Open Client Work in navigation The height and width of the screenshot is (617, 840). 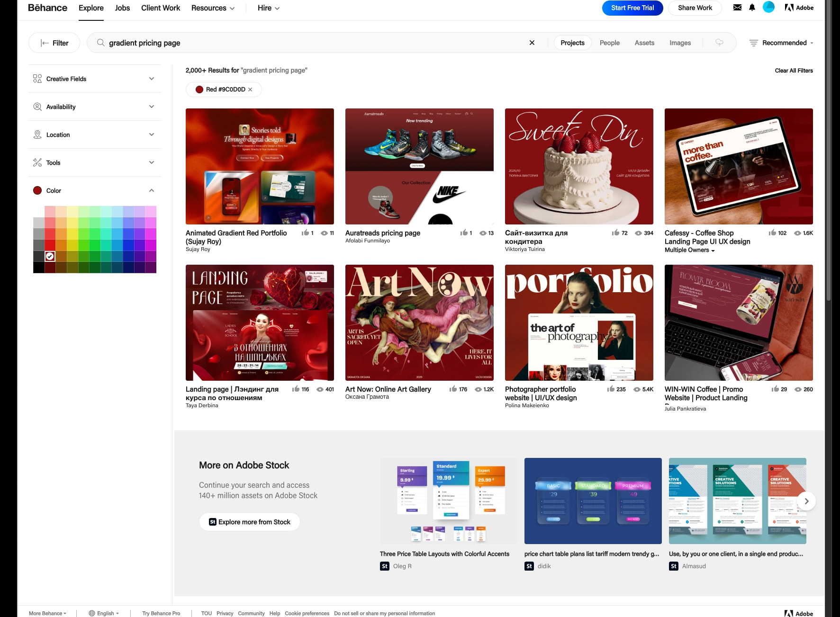161,8
